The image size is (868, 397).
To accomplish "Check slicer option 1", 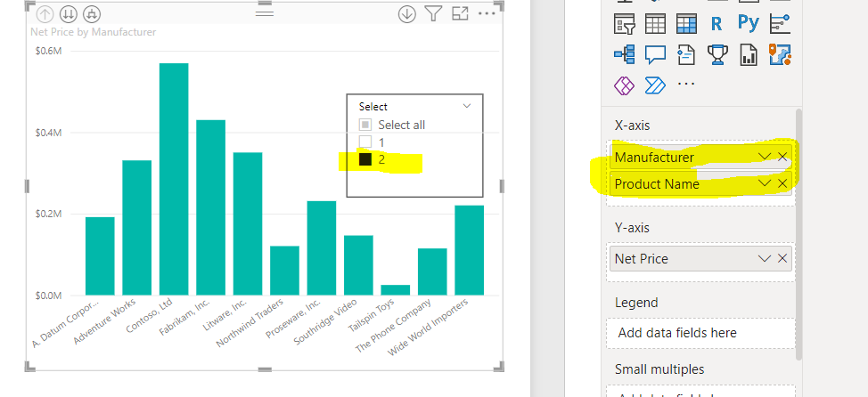I will [x=364, y=142].
